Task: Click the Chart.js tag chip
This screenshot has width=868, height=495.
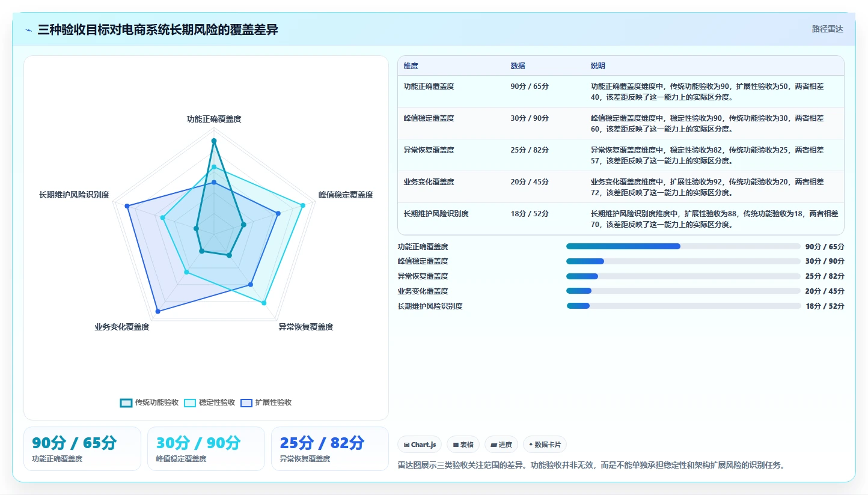Action: click(x=420, y=445)
